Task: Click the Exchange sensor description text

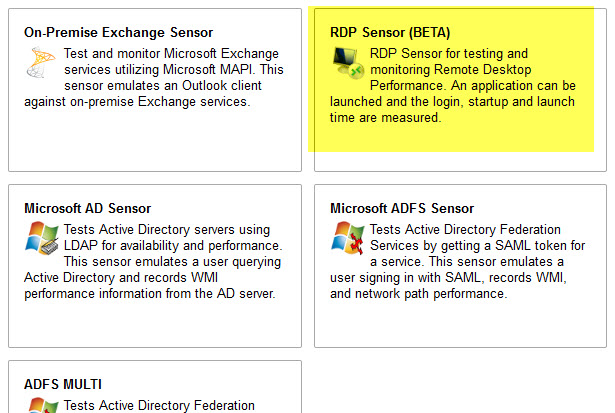Action: [154, 78]
